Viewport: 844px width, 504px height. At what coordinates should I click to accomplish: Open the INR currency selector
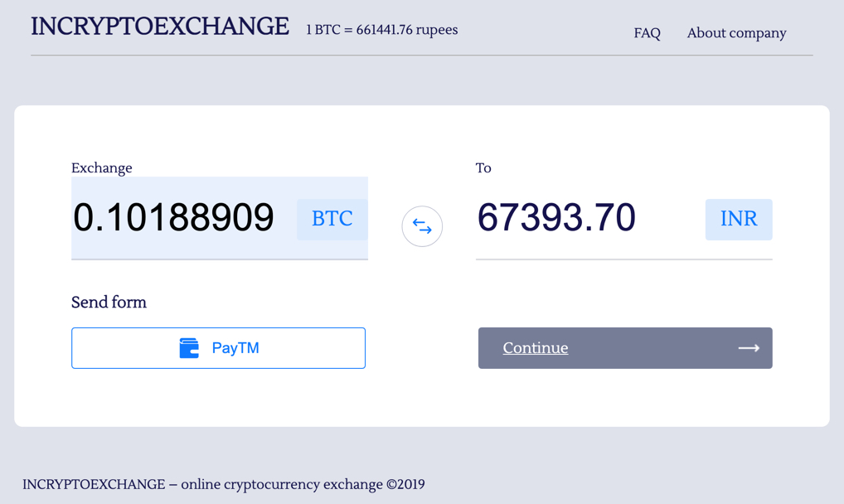coord(738,219)
